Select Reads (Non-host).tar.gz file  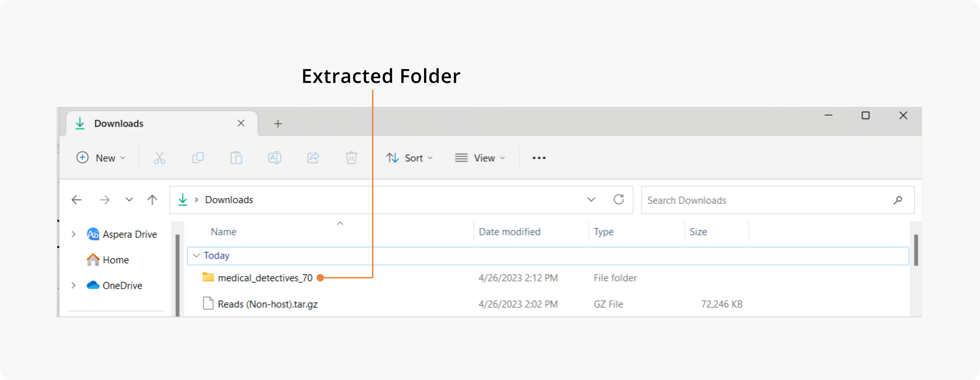260,304
